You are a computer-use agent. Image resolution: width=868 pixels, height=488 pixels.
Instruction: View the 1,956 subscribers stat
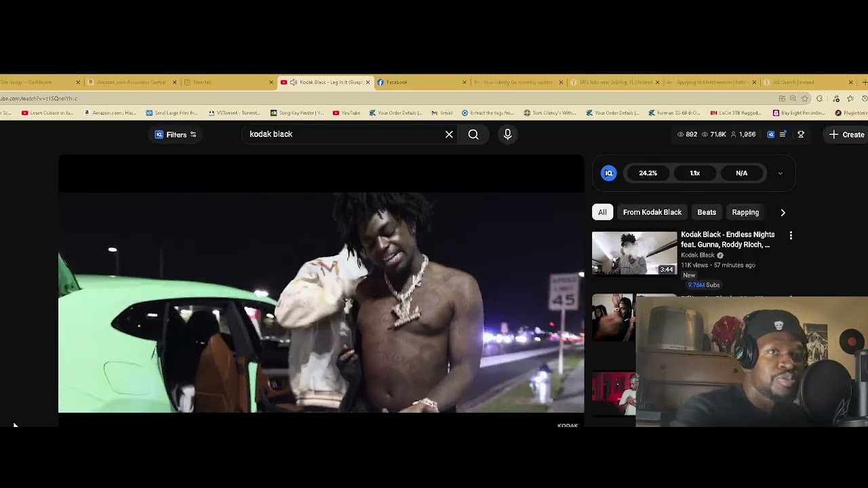(743, 134)
